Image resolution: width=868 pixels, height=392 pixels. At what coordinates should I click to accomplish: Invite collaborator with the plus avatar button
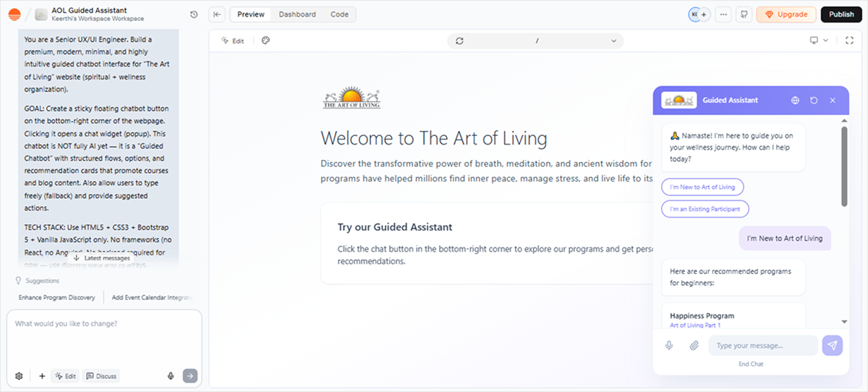click(704, 14)
